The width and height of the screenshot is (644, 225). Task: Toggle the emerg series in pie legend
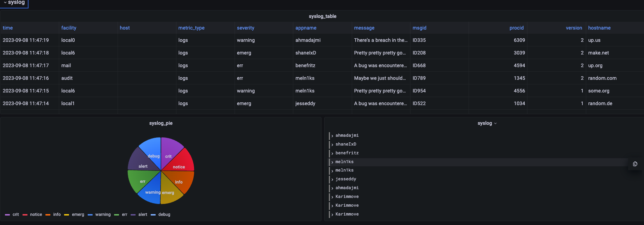(x=78, y=214)
